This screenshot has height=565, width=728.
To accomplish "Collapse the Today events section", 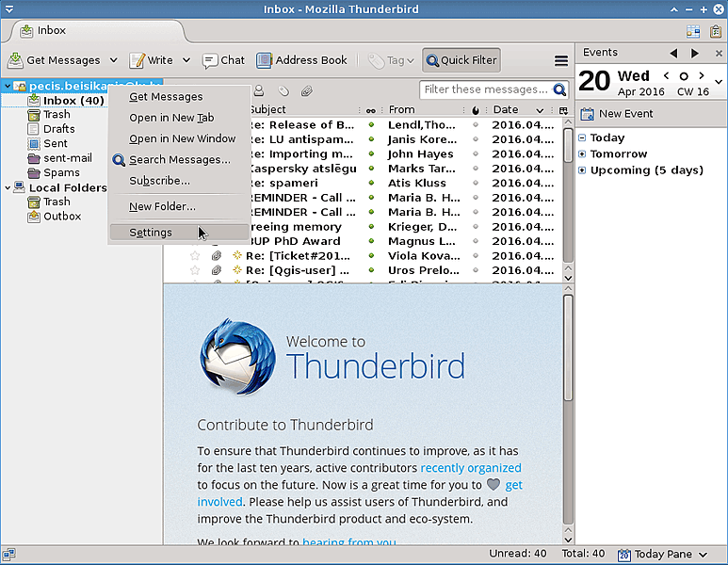I will 582,137.
